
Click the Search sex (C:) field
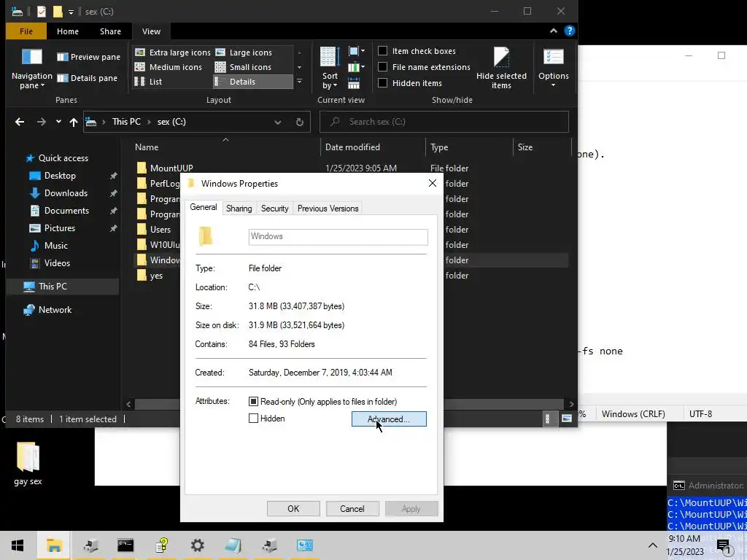(444, 122)
